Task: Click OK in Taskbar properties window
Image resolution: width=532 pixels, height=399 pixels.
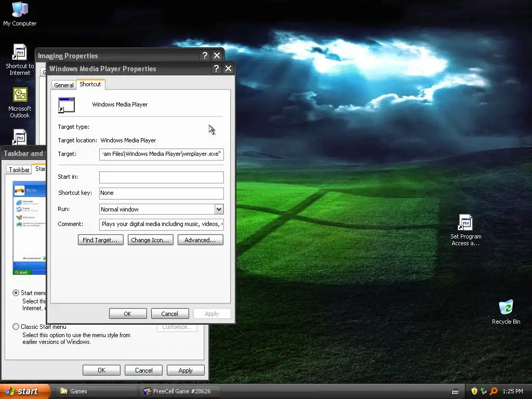Action: click(101, 370)
